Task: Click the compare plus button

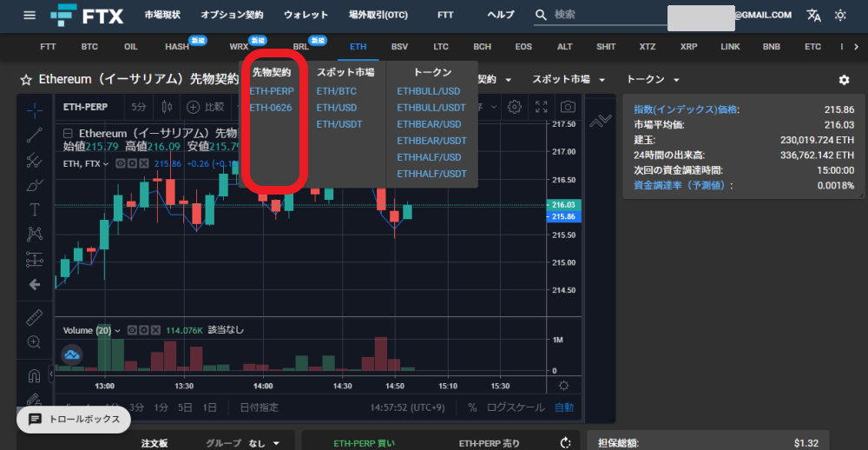Action: (x=206, y=106)
